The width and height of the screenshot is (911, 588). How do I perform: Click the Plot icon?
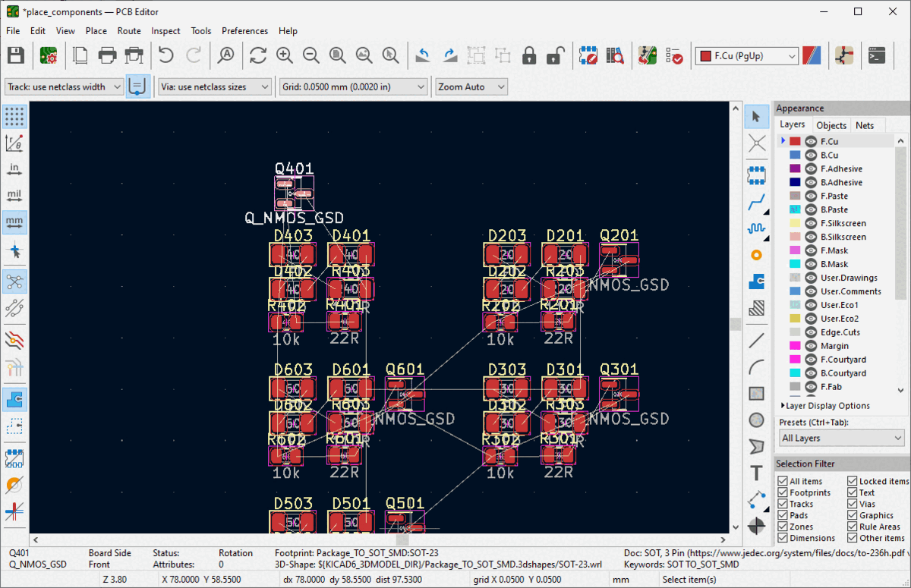pyautogui.click(x=134, y=55)
